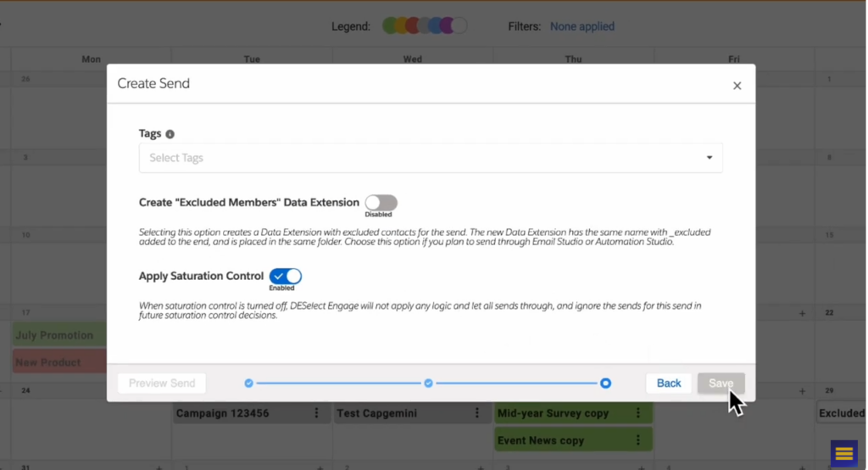Select the current third step indicator
The image size is (868, 470).
pos(605,383)
